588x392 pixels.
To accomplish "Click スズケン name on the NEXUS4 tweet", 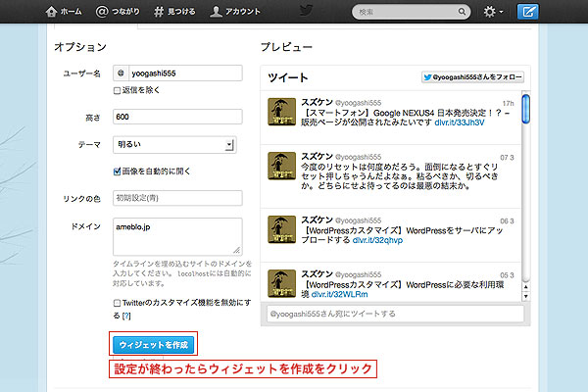I will point(317,102).
